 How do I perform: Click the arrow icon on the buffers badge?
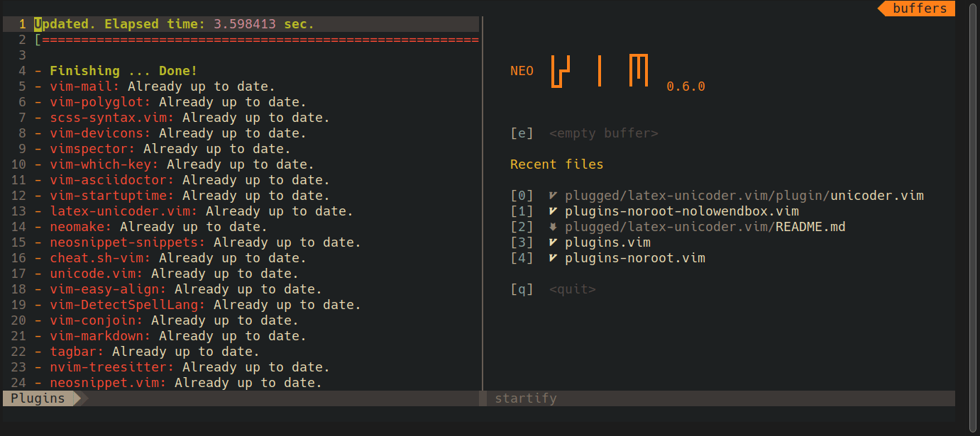(x=882, y=9)
